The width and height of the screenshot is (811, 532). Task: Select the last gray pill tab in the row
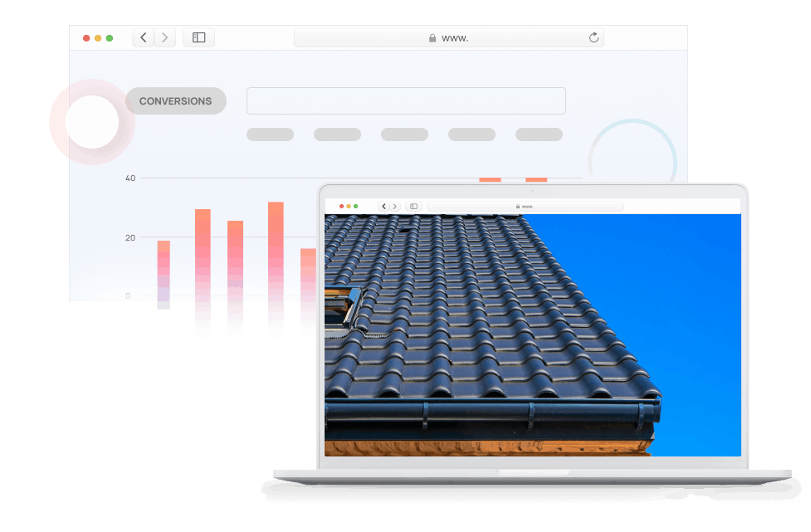pos(539,134)
